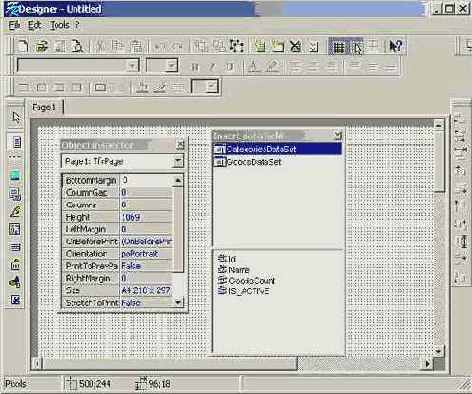
Task: Select the barcode object tool
Action: (15, 265)
